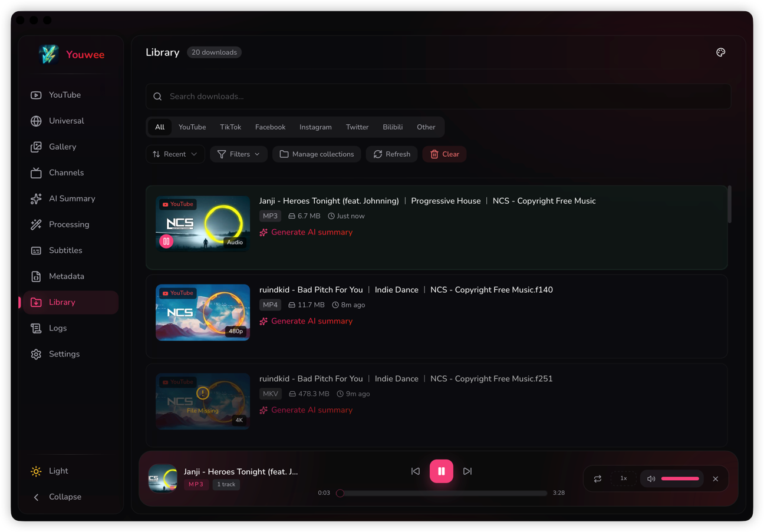
Task: Click the library list scrollbar
Action: pyautogui.click(x=730, y=204)
